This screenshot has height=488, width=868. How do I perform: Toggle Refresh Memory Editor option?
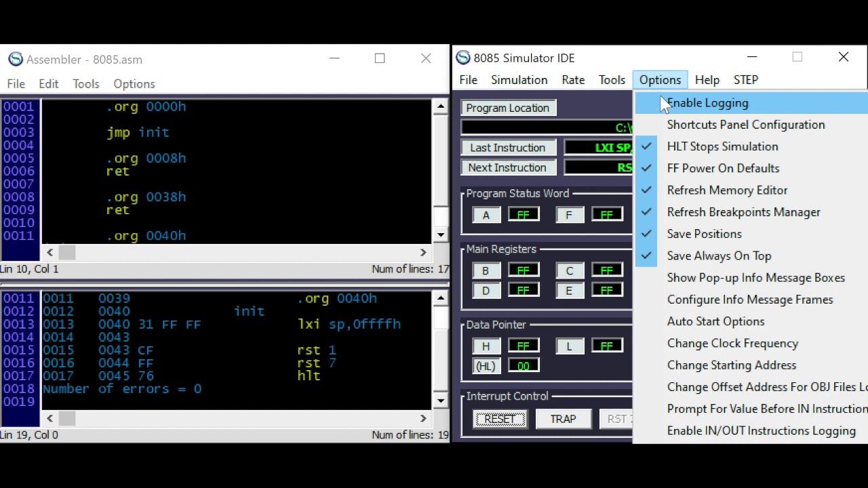point(751,190)
